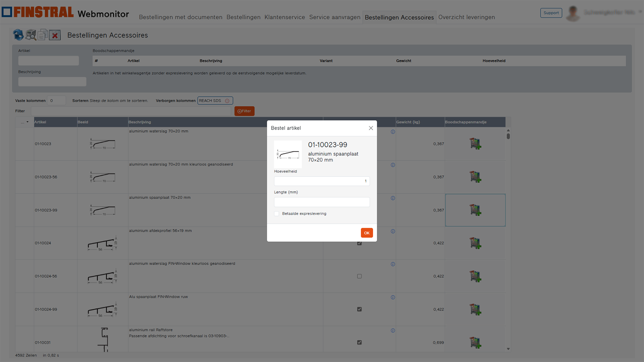
Task: Go to the Klantenservice tab
Action: coord(285,17)
